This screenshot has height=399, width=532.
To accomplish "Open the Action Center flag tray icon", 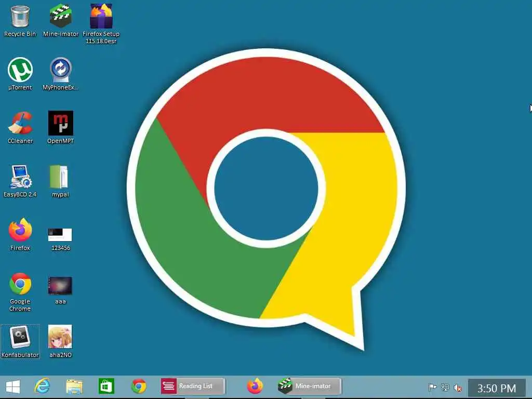I will (x=432, y=387).
